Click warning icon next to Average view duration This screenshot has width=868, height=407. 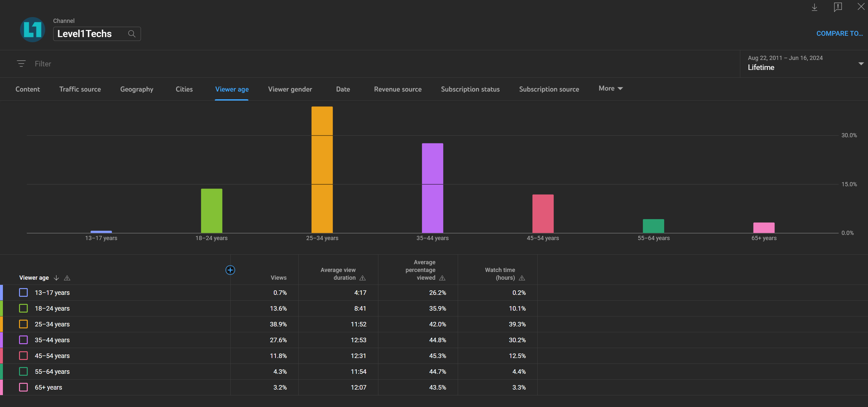click(x=363, y=278)
